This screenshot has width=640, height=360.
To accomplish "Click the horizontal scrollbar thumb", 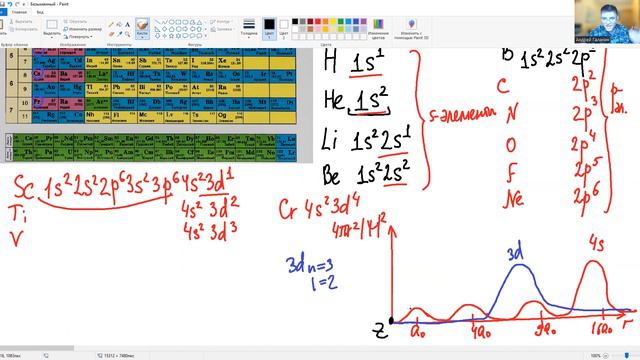I will point(37,348).
